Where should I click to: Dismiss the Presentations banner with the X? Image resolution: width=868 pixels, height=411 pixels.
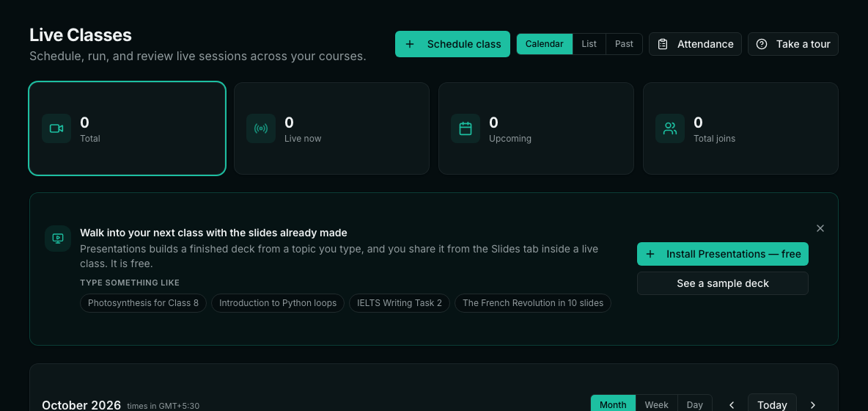click(x=820, y=228)
